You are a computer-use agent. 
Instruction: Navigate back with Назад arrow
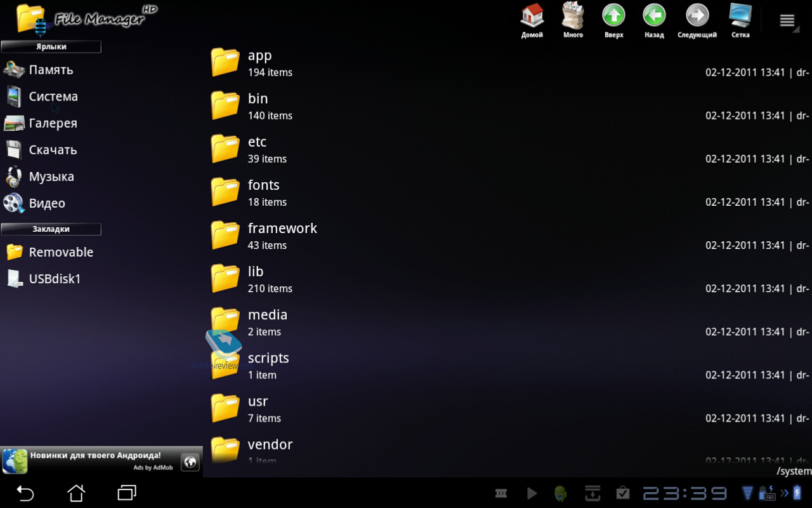pos(654,20)
